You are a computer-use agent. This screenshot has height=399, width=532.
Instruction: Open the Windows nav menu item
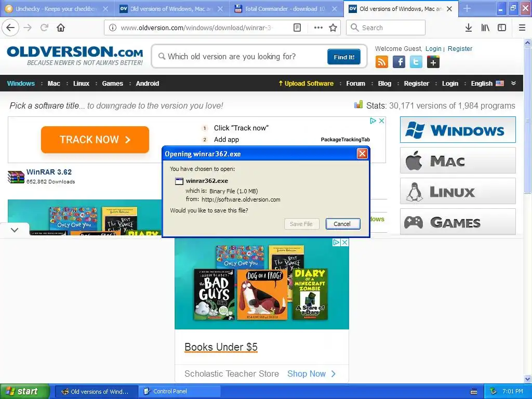(21, 84)
